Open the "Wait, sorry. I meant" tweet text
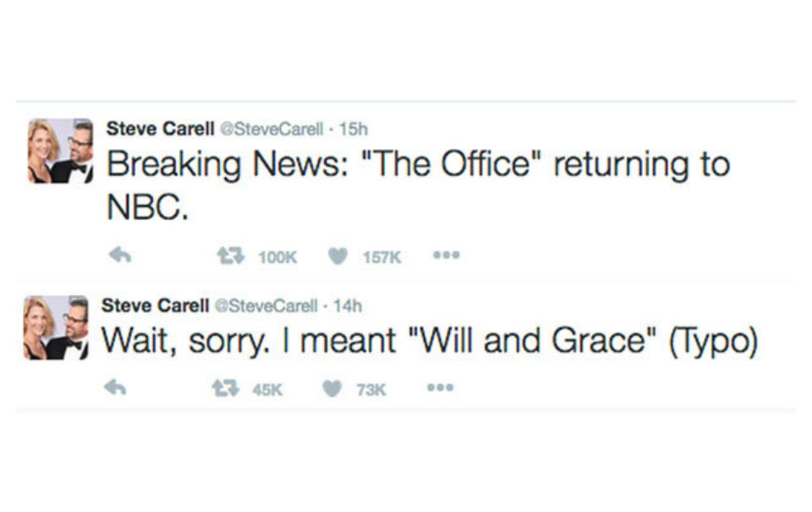812x512 pixels. [430, 342]
